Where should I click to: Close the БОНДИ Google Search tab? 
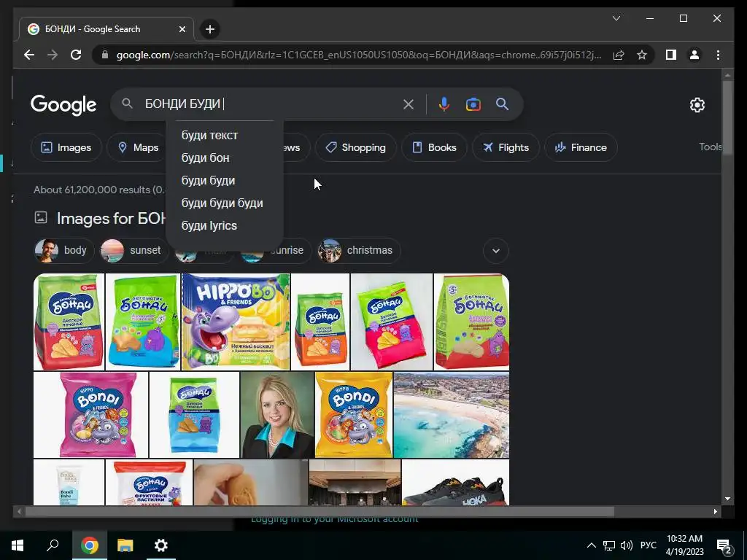click(182, 29)
